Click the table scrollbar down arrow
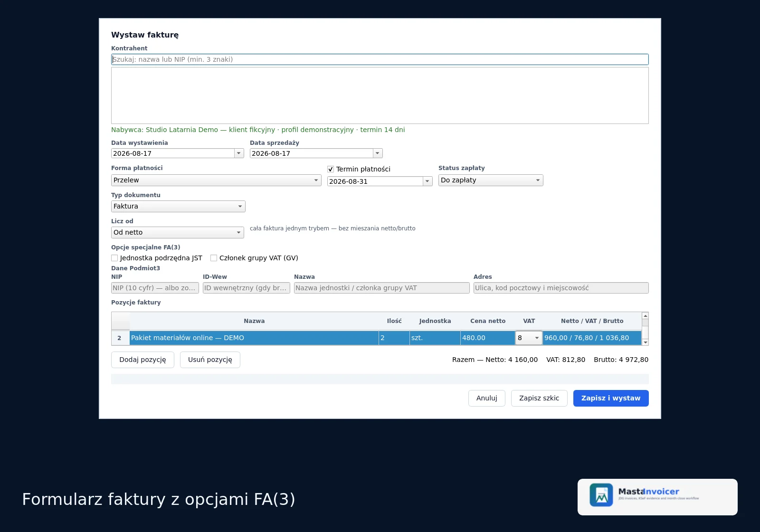Image resolution: width=760 pixels, height=532 pixels. tap(645, 342)
